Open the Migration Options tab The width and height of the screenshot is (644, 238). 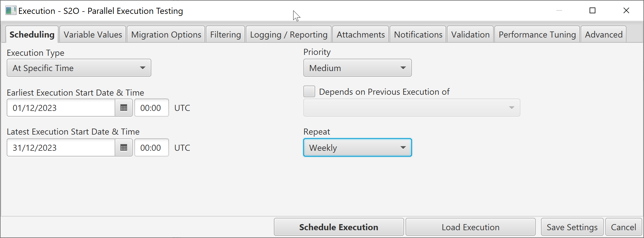(166, 35)
